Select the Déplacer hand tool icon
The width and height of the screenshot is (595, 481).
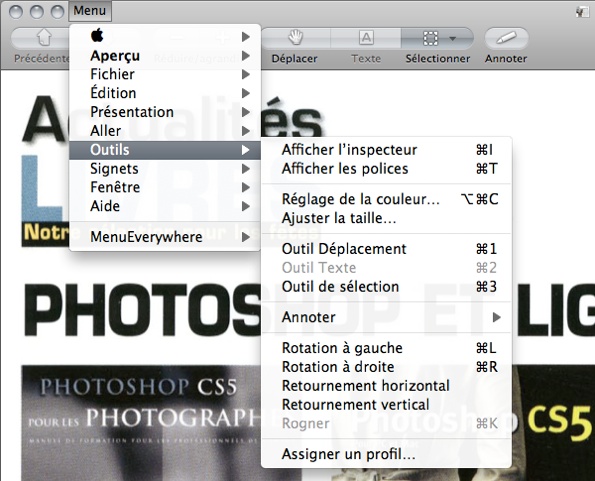295,38
